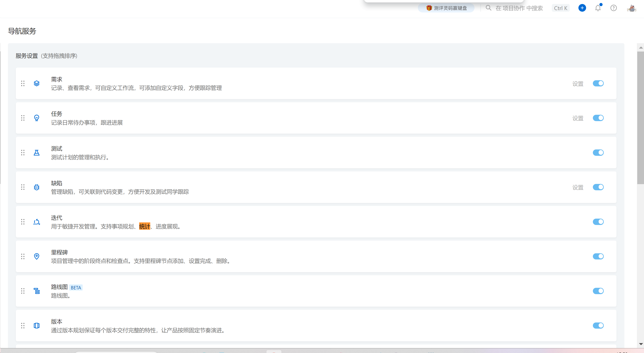Screen dimensions: 644x353
Task: Switch off the 版本 service
Action: [x=598, y=325]
